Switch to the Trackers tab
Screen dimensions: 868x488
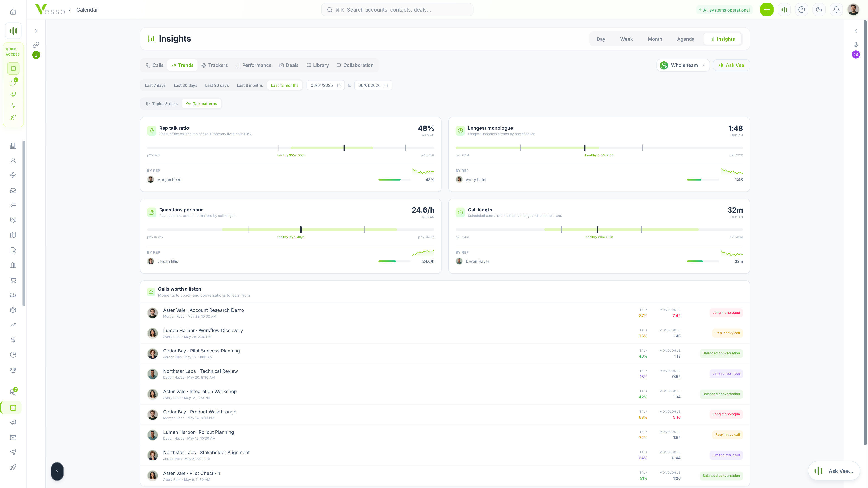tap(215, 65)
